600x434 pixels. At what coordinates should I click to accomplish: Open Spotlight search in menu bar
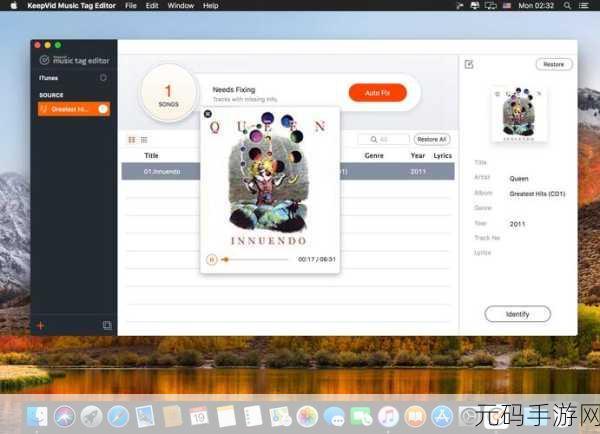567,5
